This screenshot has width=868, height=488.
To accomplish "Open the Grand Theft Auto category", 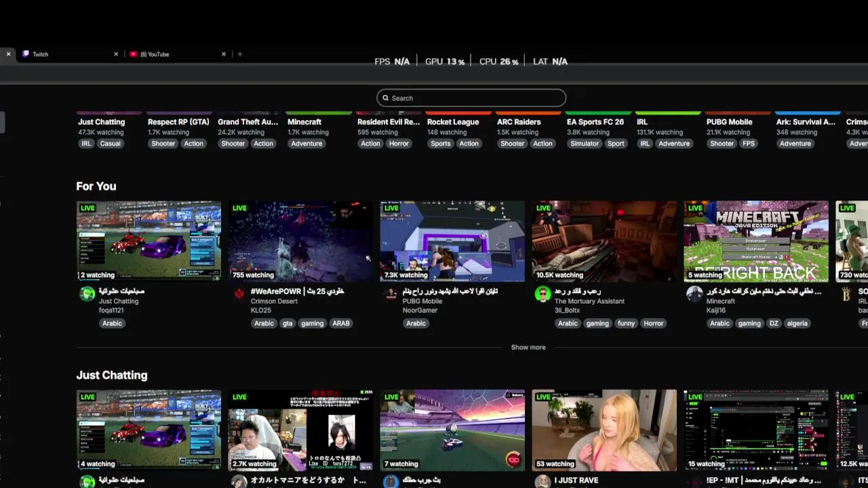I will pos(248,122).
